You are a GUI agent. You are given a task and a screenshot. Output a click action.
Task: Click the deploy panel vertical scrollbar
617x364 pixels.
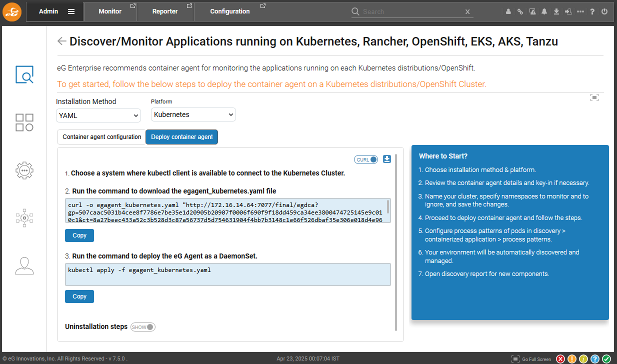(x=396, y=242)
